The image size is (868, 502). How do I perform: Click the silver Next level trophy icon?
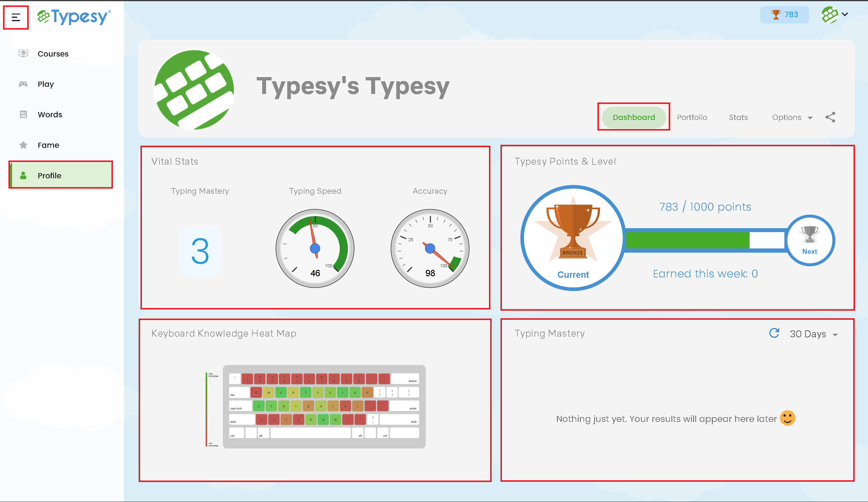[x=809, y=240]
